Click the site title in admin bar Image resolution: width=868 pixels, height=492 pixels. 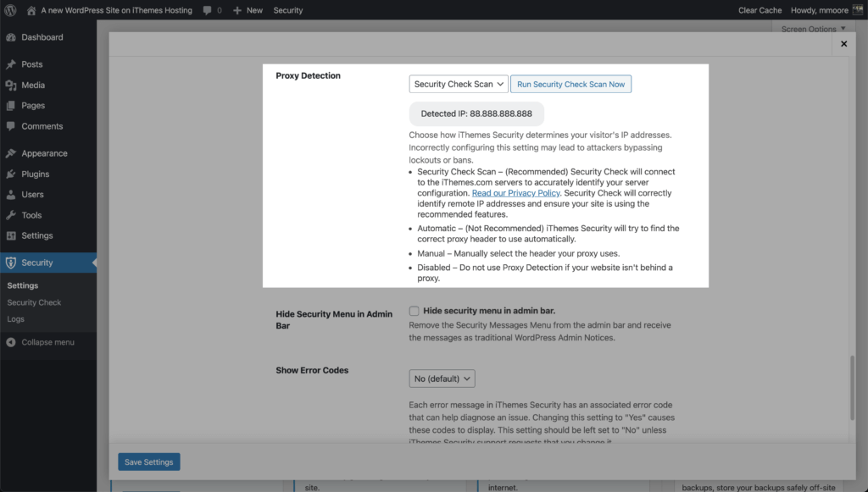[117, 10]
